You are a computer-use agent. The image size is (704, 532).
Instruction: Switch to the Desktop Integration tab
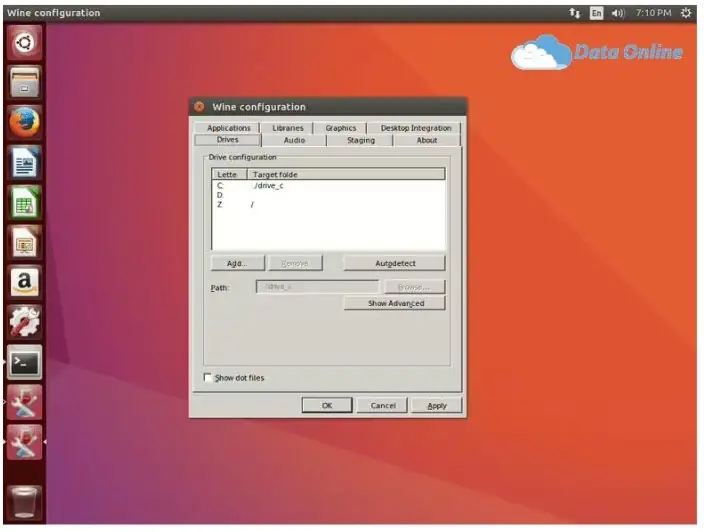pos(416,128)
